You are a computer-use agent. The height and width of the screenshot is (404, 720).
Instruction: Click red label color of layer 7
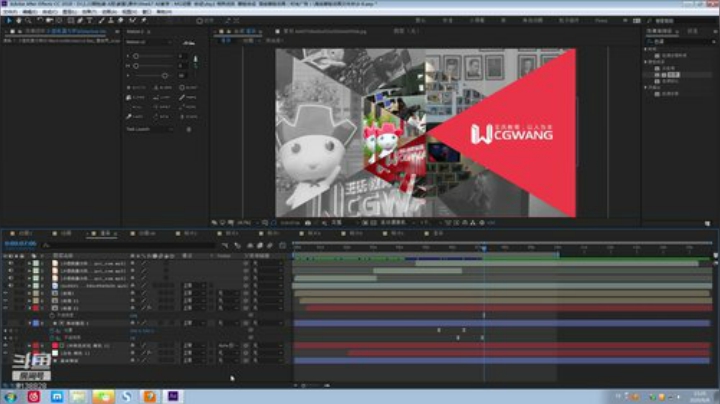[36, 308]
